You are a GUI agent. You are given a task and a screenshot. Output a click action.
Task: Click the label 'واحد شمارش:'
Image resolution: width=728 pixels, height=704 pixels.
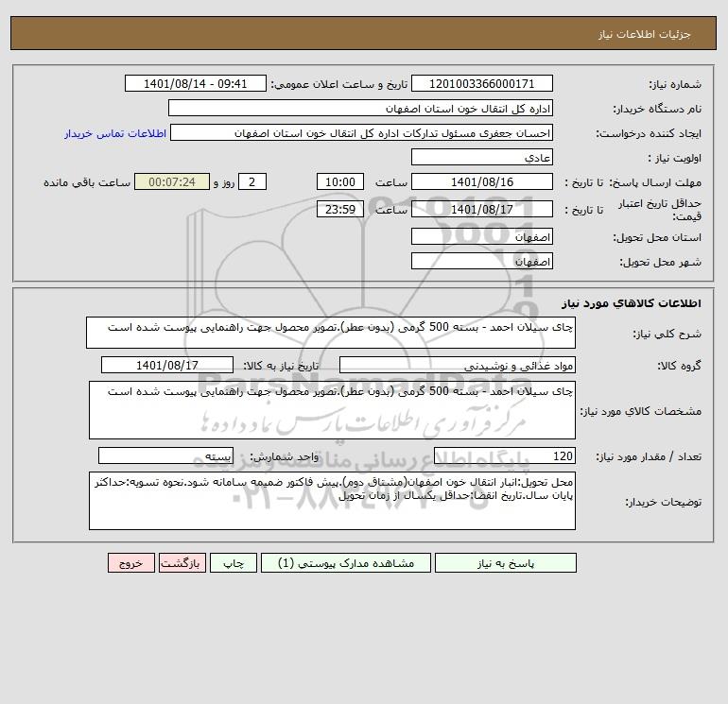coord(285,456)
